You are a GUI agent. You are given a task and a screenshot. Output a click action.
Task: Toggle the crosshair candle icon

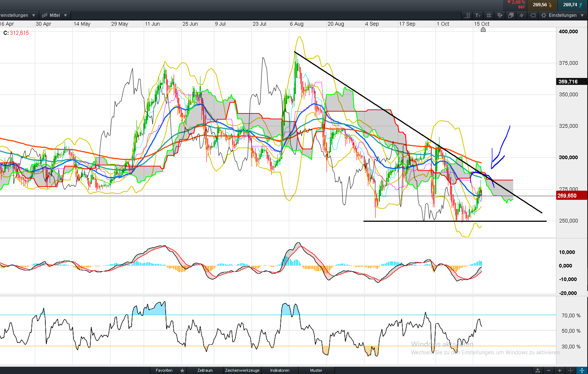tap(521, 15)
